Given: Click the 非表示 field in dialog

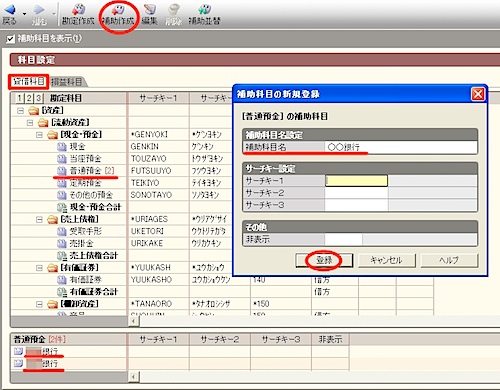Looking at the screenshot, I should 344,239.
